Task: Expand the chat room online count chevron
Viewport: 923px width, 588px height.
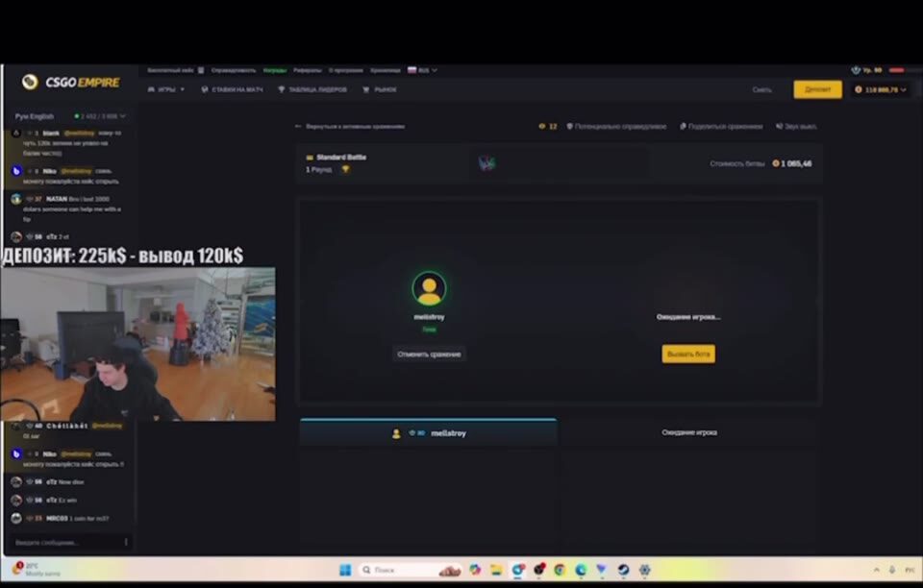Action: click(123, 116)
